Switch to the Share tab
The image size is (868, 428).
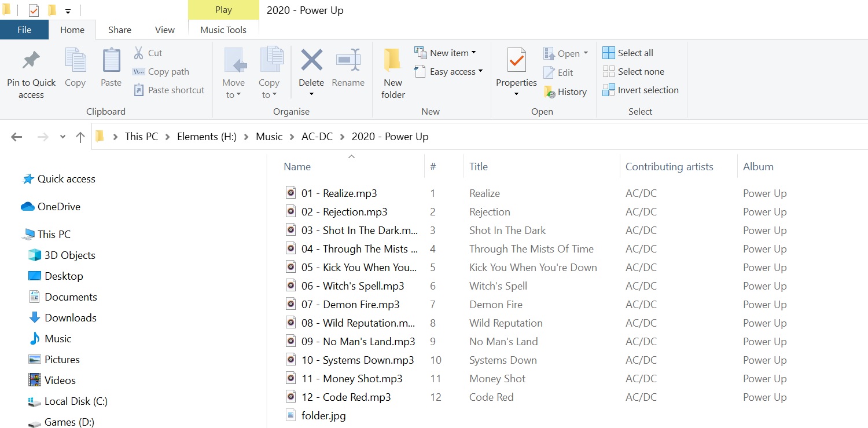[119, 30]
